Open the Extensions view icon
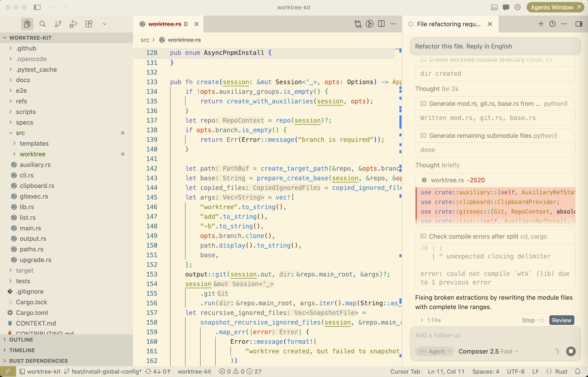Screen dimensions: 588x377 tap(89, 24)
